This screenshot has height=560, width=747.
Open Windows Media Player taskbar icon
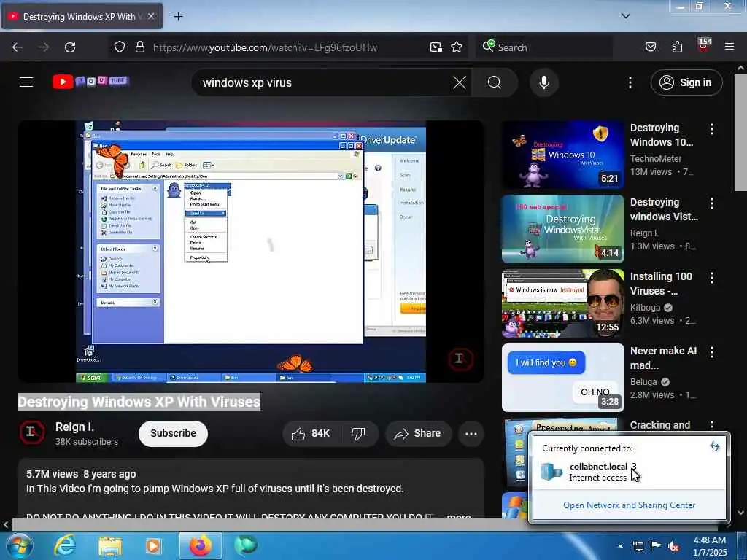154,546
